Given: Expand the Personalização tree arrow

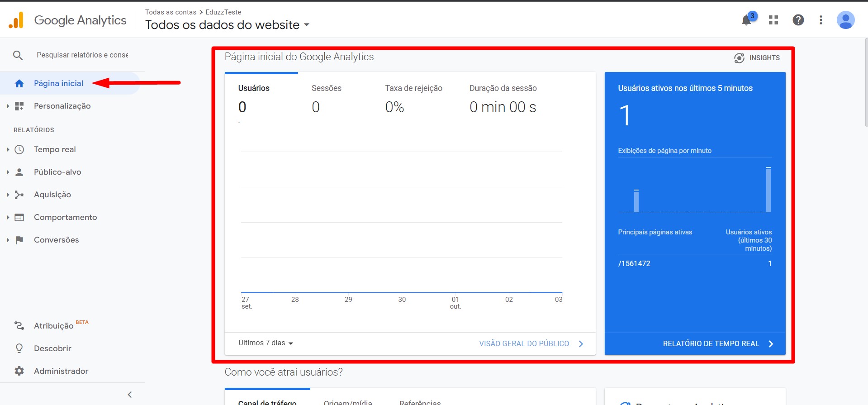Looking at the screenshot, I should click(x=8, y=106).
